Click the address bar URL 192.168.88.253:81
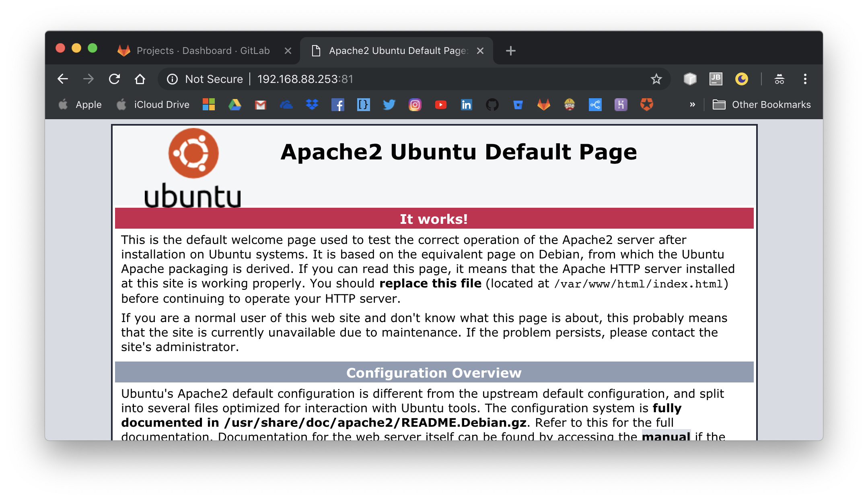 [x=305, y=79]
